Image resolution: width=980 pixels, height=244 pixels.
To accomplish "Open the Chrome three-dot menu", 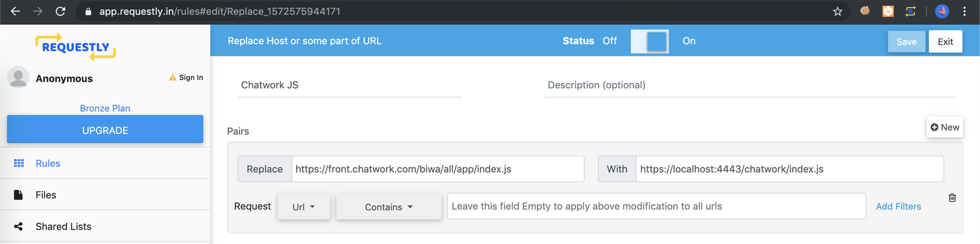I will 965,11.
